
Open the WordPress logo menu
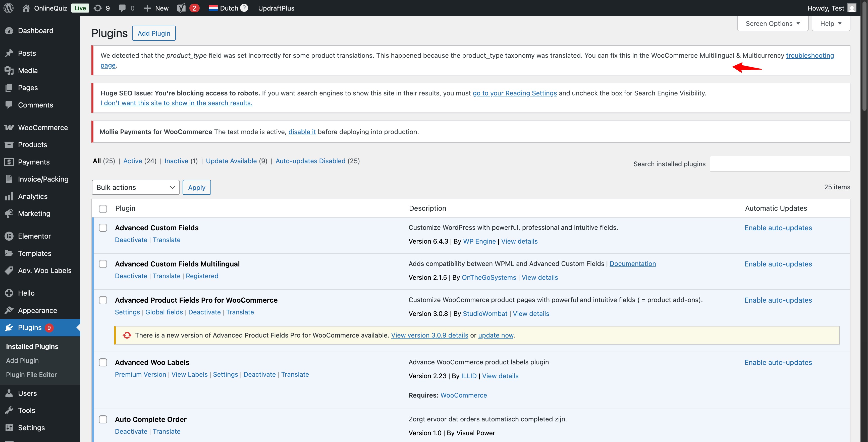[9, 8]
